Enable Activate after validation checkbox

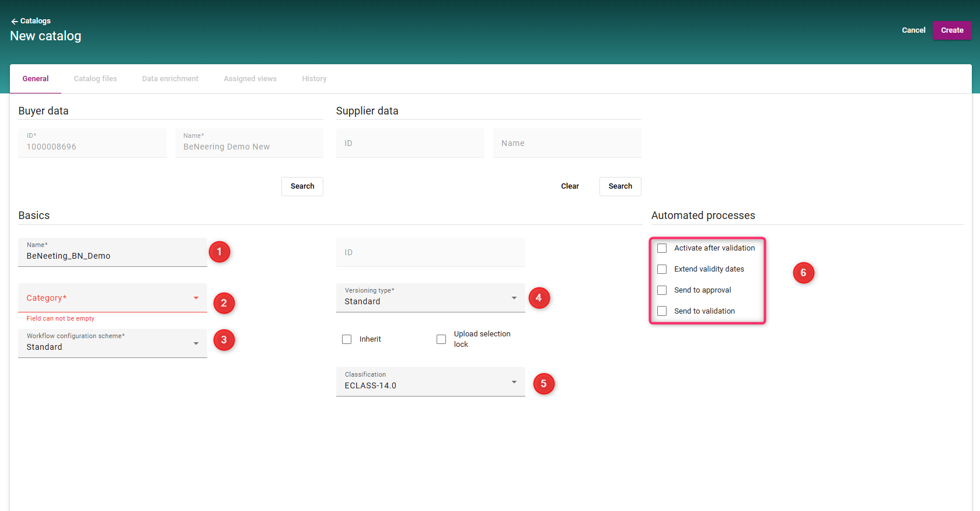click(662, 248)
